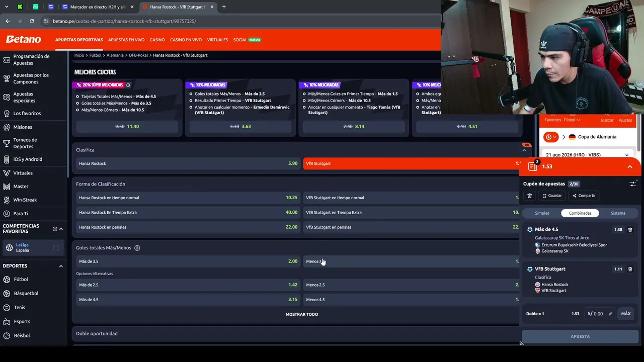Place bet with Apuesta button
This screenshot has height=362, width=644.
(580, 336)
